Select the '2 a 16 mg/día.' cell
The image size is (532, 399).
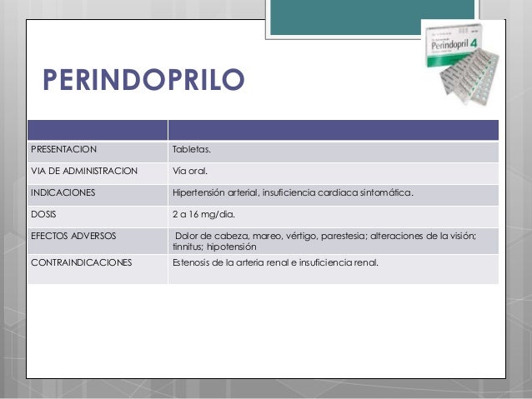pos(334,217)
